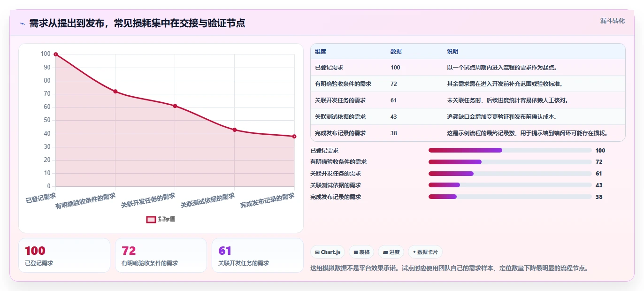Click the 关联测试依据的需求 progress bar

coord(510,185)
